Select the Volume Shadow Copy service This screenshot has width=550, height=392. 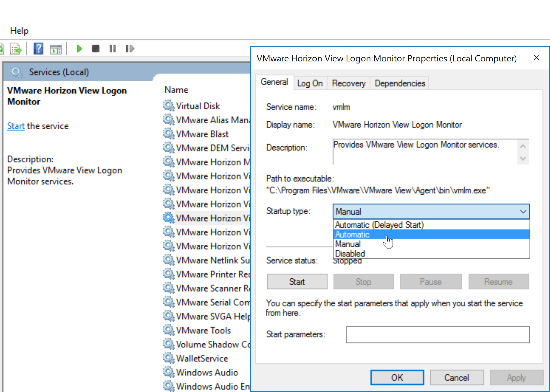pos(206,344)
